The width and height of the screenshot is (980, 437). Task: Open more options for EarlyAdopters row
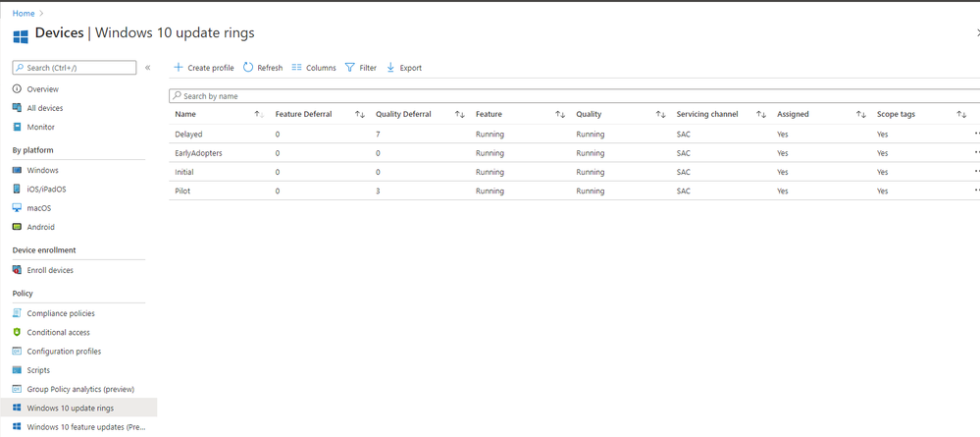pos(976,152)
